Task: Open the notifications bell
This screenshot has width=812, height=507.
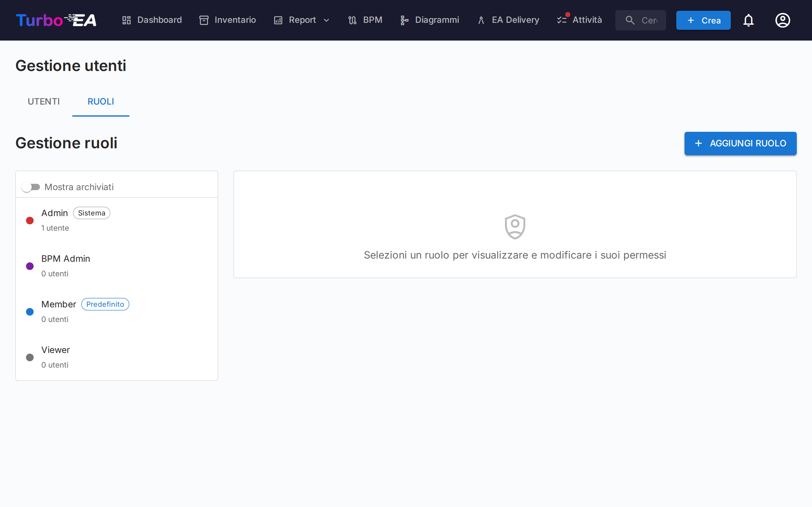Action: click(x=748, y=20)
